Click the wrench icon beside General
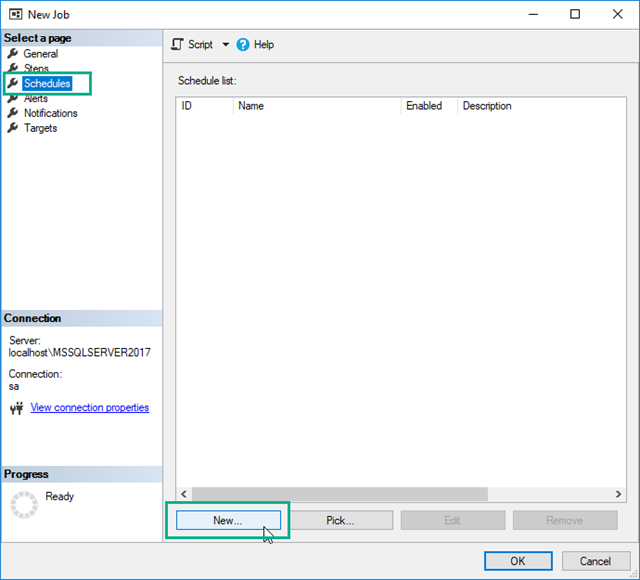This screenshot has height=580, width=640. point(13,54)
